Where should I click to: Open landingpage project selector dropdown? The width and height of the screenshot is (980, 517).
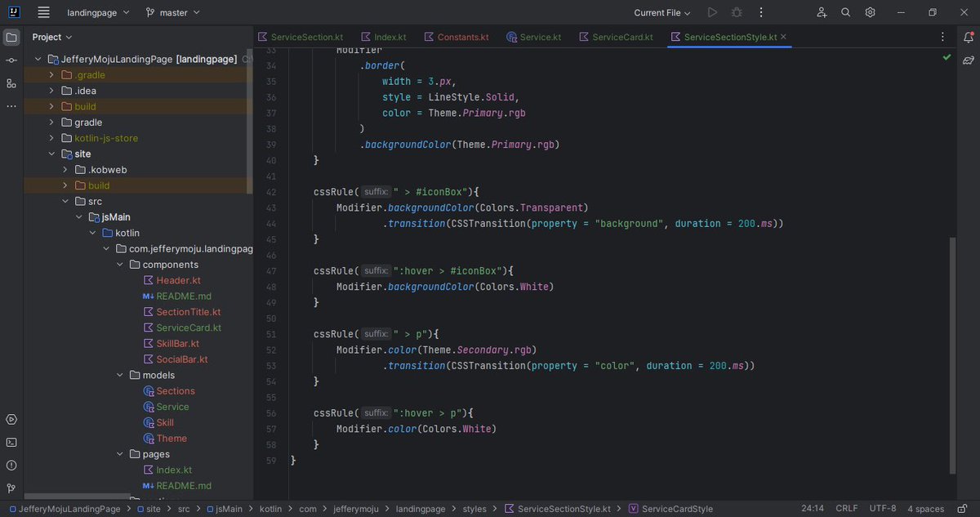point(98,12)
